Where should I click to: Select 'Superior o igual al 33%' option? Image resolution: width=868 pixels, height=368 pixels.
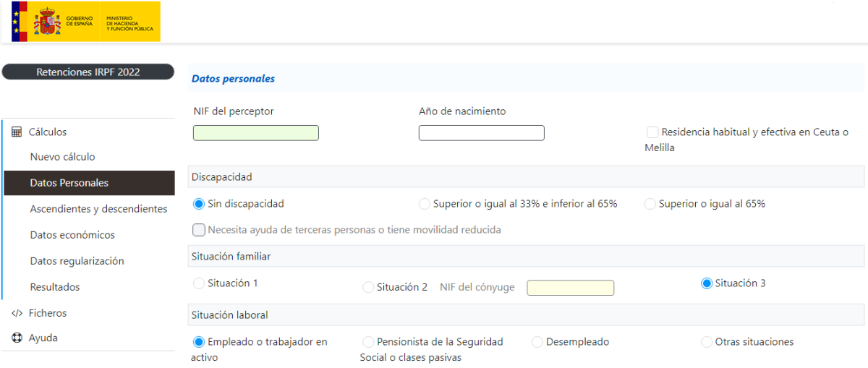tap(425, 204)
